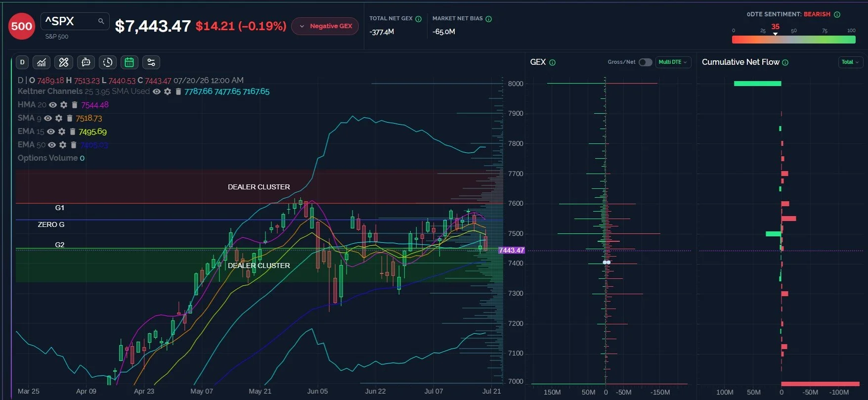The image size is (868, 400).
Task: Open chart settings sliders icon
Action: tap(151, 62)
